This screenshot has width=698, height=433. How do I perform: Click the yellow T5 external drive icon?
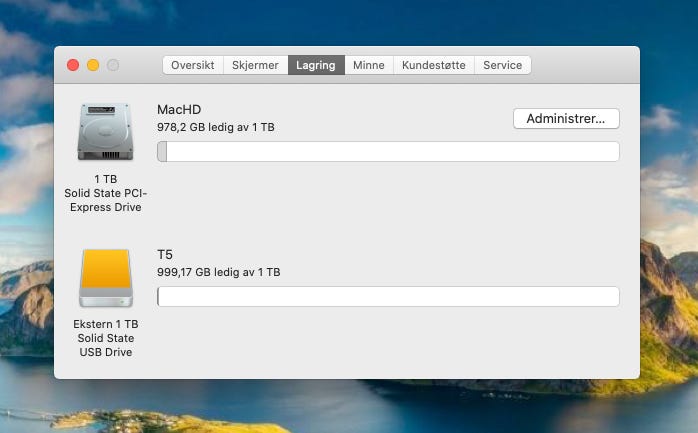click(x=106, y=278)
